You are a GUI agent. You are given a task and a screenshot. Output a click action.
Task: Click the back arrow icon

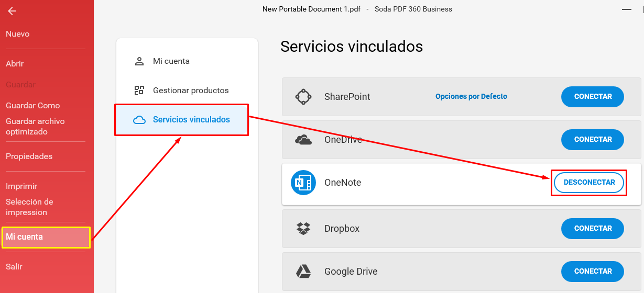point(12,11)
